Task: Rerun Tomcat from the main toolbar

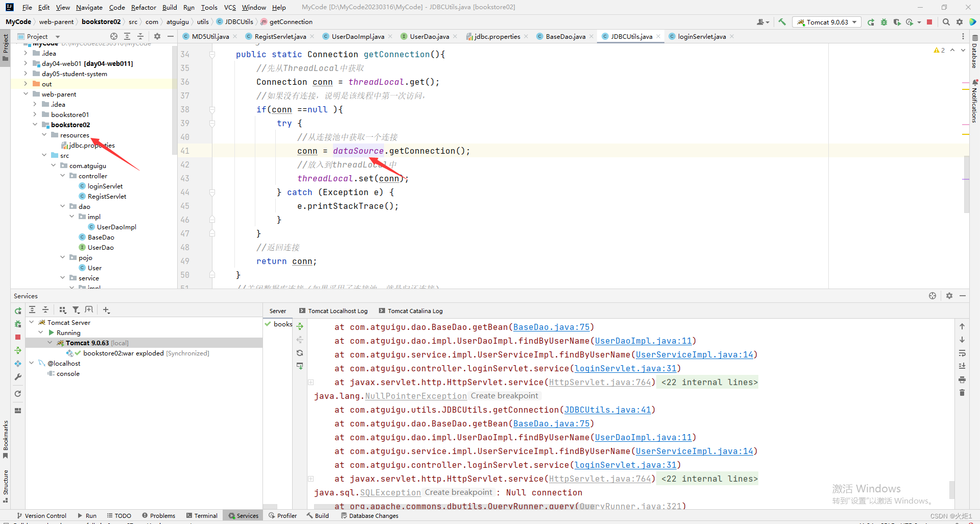Action: click(871, 22)
